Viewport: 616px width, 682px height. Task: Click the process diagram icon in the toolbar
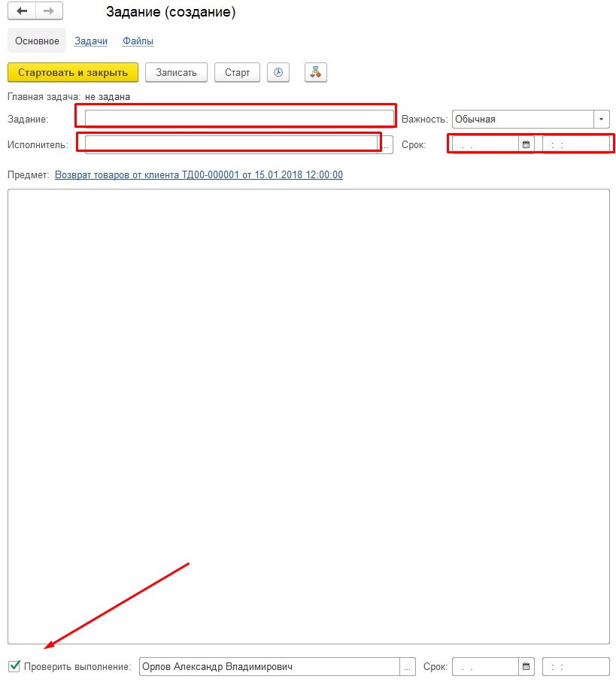(x=315, y=72)
